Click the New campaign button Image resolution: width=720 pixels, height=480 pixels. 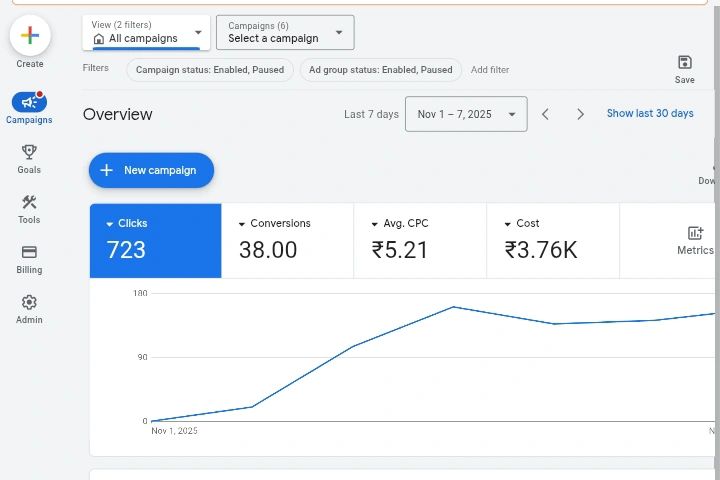pos(151,170)
